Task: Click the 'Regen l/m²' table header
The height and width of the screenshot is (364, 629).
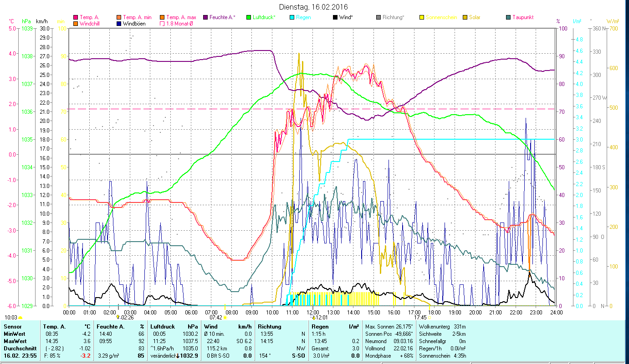Action: [335, 327]
